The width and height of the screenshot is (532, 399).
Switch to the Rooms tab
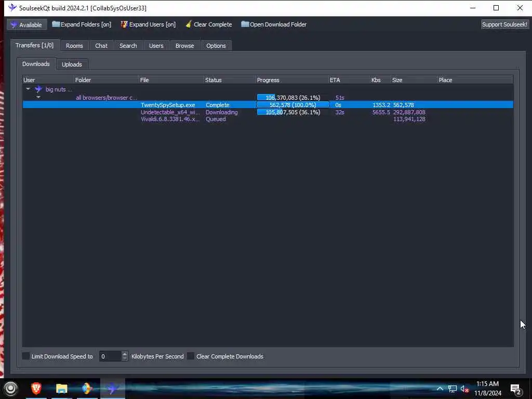click(74, 46)
